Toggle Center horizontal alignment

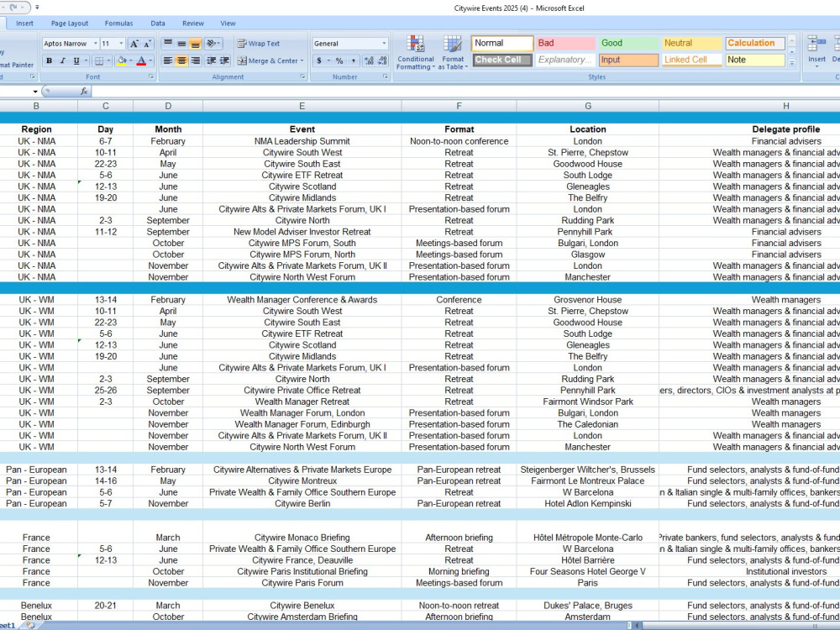coord(181,61)
